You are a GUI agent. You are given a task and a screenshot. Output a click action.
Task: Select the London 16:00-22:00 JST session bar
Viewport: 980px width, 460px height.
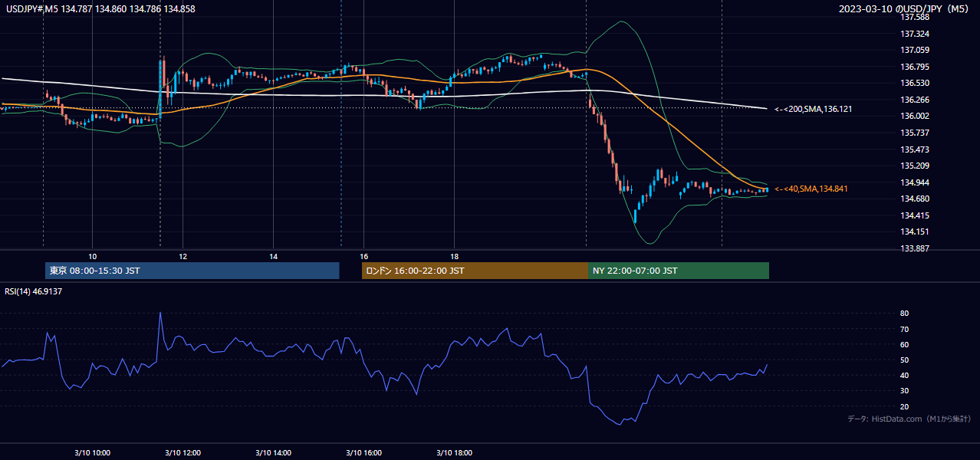[x=475, y=271]
